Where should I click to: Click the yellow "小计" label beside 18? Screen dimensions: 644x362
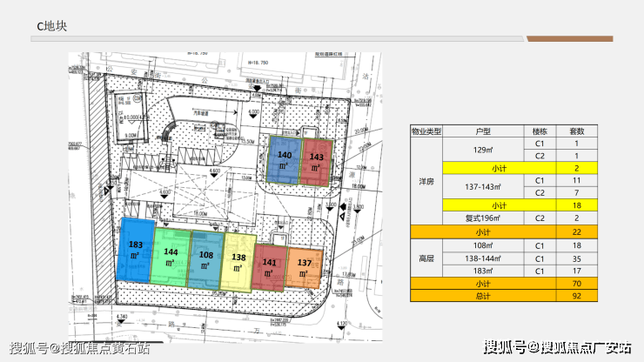[500, 205]
